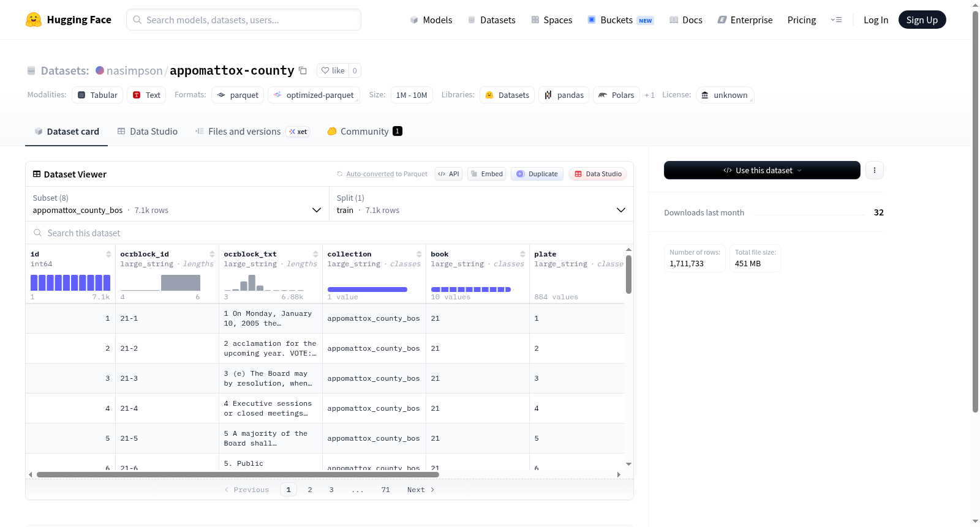The width and height of the screenshot is (980, 527).
Task: Open Pricing page
Action: (x=802, y=20)
